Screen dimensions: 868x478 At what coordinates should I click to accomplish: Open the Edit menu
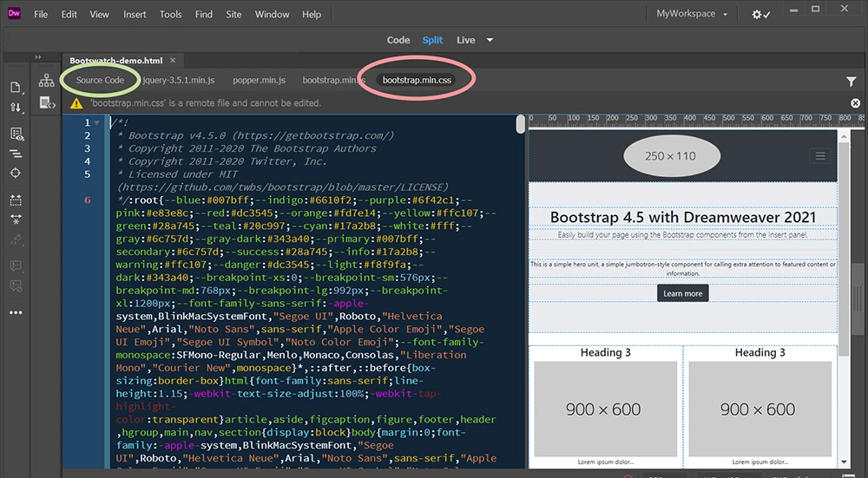(x=69, y=15)
